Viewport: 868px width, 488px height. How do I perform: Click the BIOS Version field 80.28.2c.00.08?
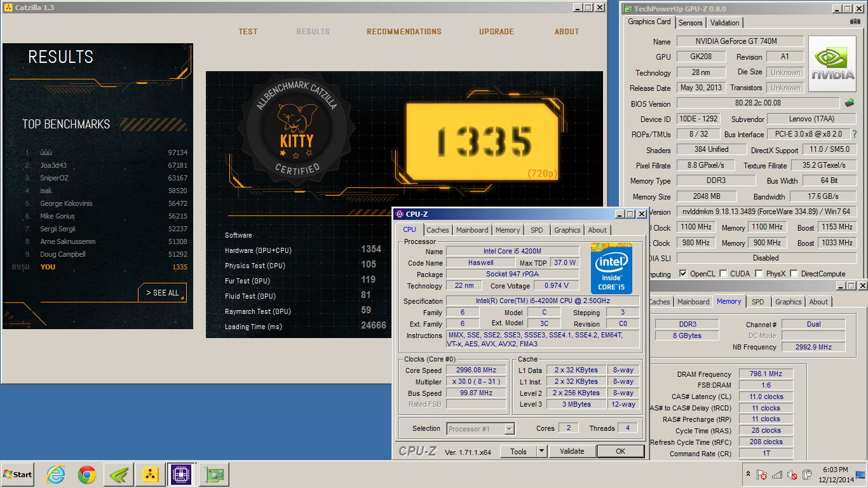[x=758, y=103]
